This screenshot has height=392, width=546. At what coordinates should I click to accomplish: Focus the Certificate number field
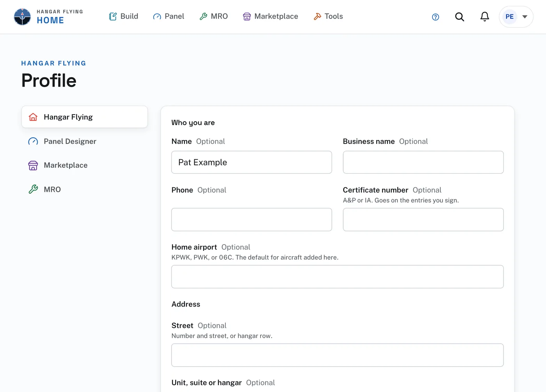pos(423,220)
